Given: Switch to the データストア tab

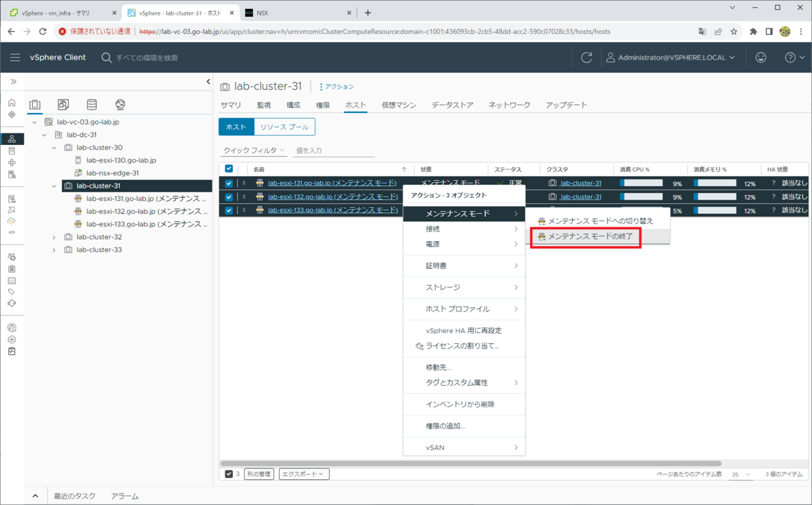Looking at the screenshot, I should [x=452, y=105].
